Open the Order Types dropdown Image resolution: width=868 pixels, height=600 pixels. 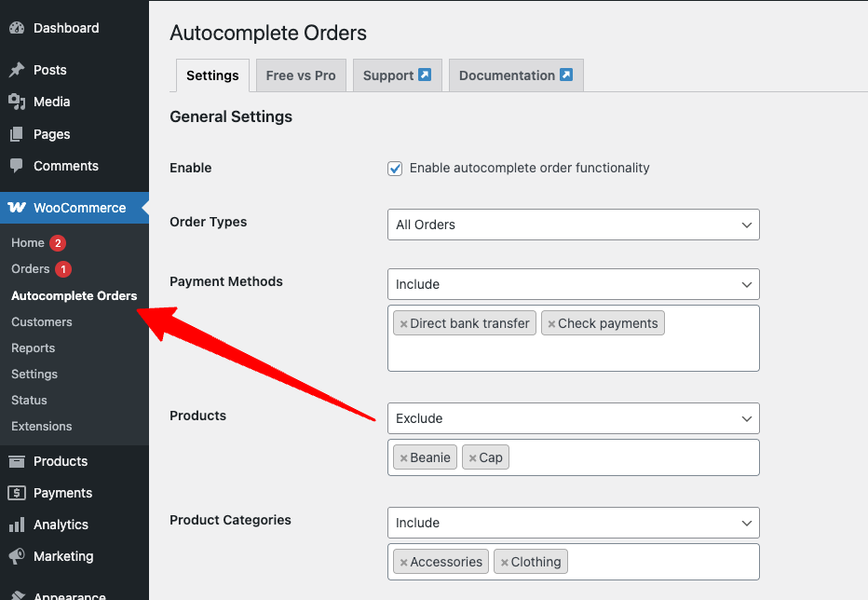(x=573, y=225)
